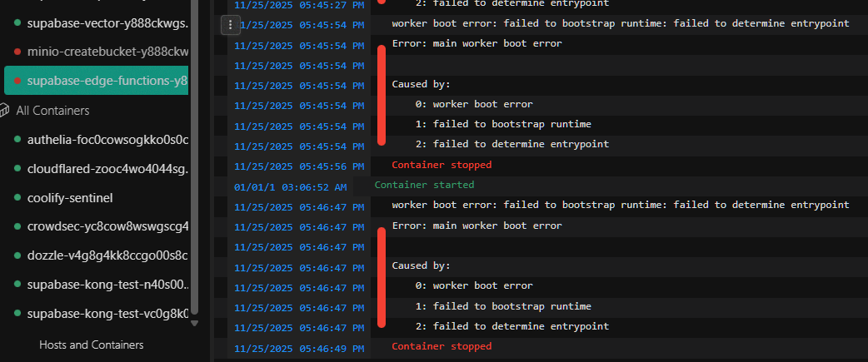This screenshot has height=362, width=868.
Task: Click the All Containers cube icon
Action: [x=5, y=111]
